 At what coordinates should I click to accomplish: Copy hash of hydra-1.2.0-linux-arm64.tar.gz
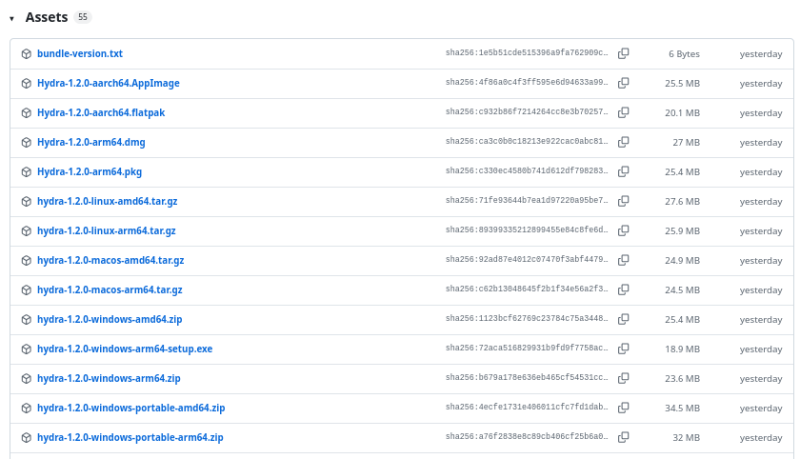(623, 231)
